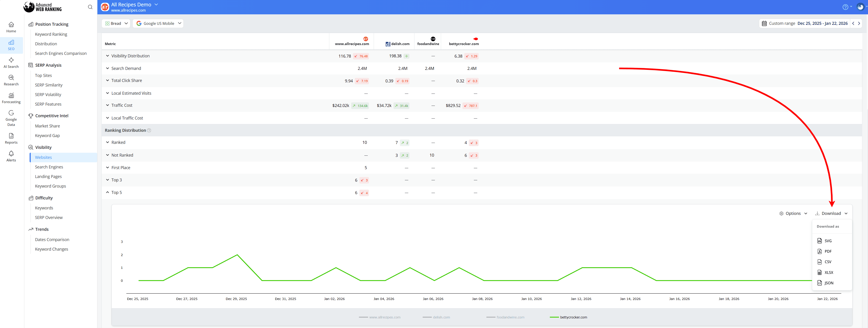Open Landing Pages under Visibility
Screen dimensions: 868x328
pos(48,177)
